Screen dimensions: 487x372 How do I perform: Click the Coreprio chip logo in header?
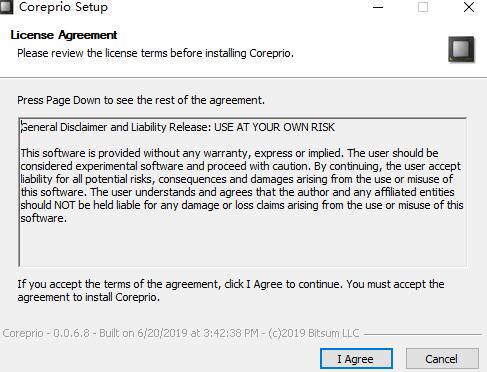click(461, 49)
